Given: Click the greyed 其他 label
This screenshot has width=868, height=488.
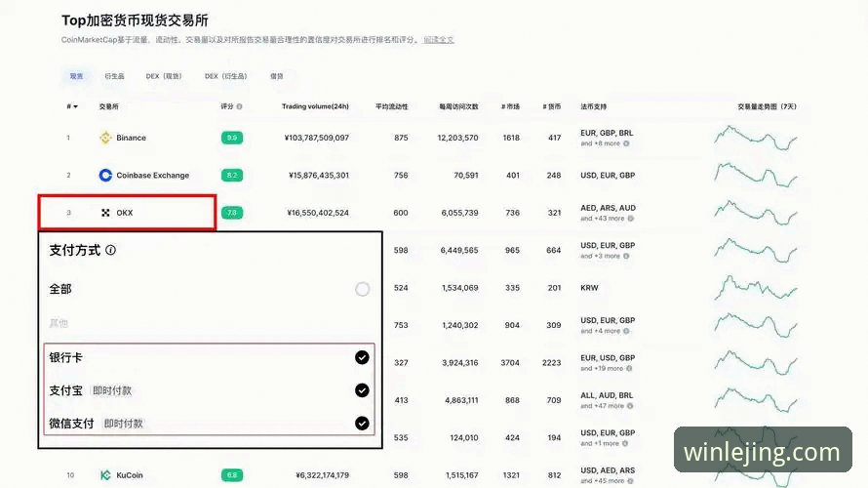Looking at the screenshot, I should pyautogui.click(x=59, y=323).
